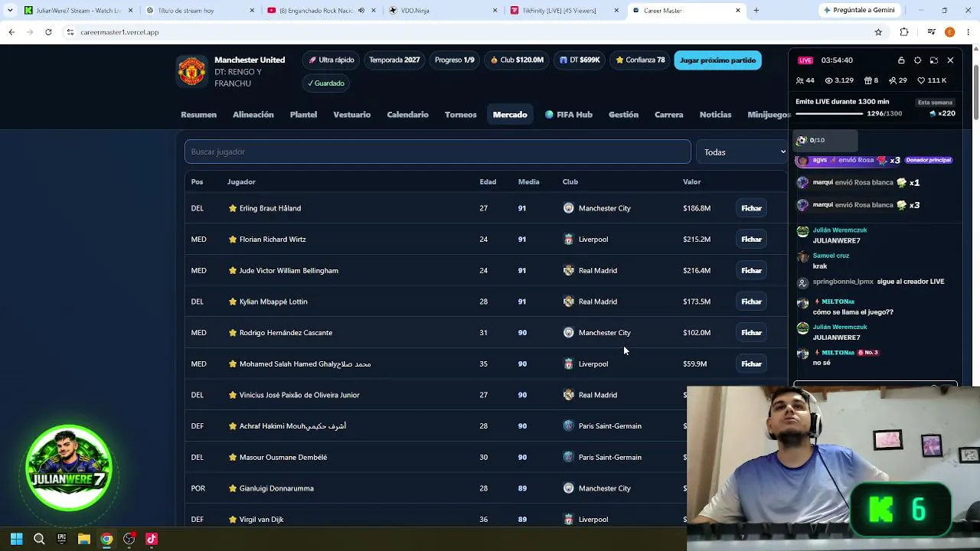The height and width of the screenshot is (551, 980).
Task: Open the LIVE panel settings gear
Action: 917,60
